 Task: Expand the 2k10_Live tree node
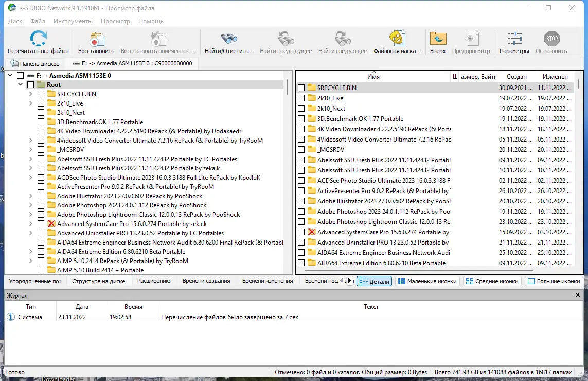(x=31, y=103)
